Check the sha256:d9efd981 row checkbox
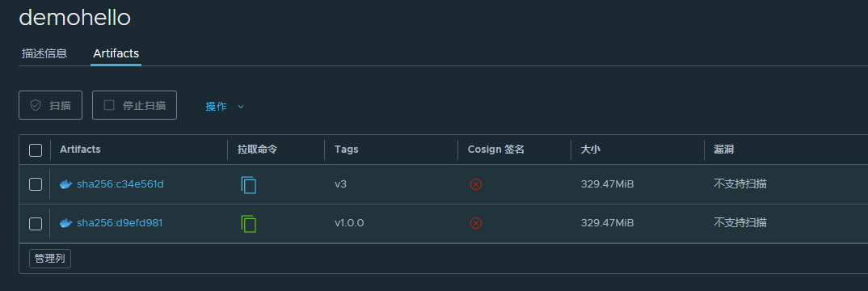The width and height of the screenshot is (868, 291). [36, 224]
